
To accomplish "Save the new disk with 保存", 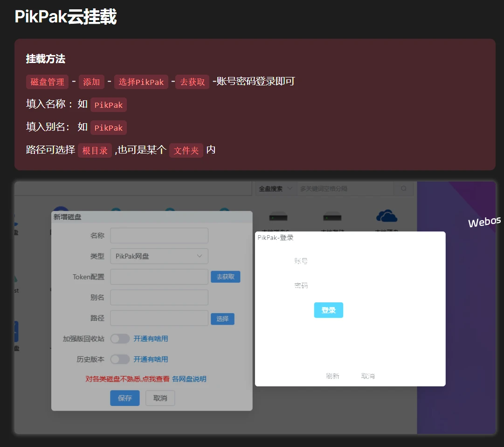I will (124, 398).
